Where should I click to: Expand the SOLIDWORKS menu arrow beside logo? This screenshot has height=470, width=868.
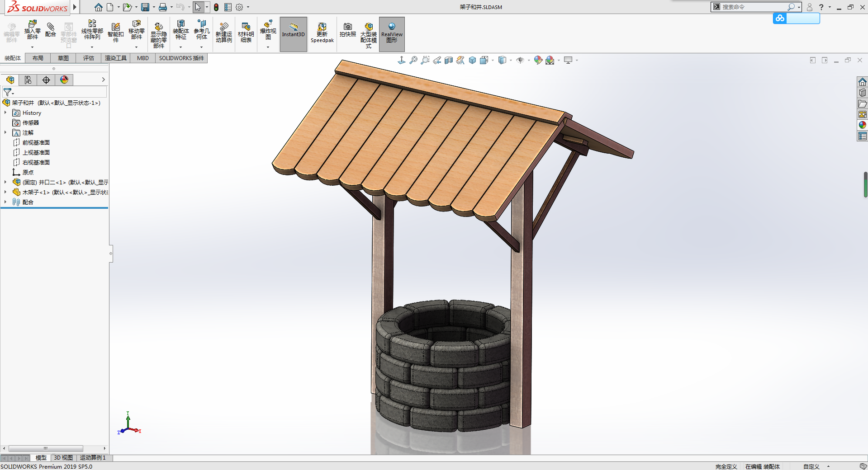tap(75, 7)
